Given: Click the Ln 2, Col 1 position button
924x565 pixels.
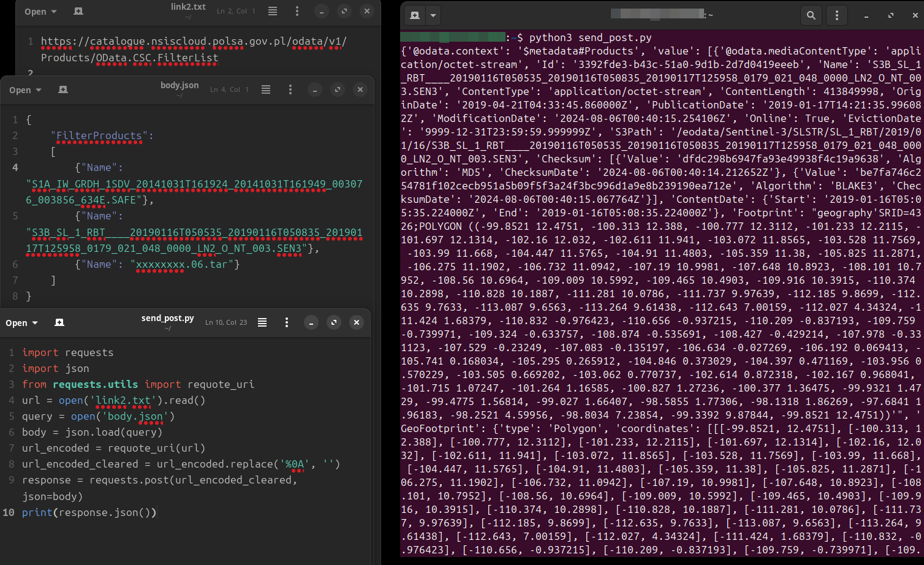Looking at the screenshot, I should [x=235, y=11].
